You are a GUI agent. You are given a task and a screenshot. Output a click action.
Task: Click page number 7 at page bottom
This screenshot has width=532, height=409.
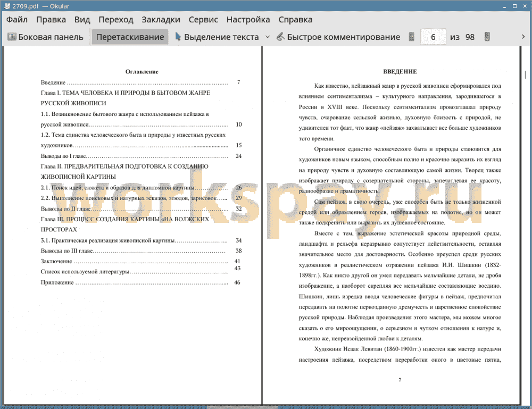click(400, 380)
